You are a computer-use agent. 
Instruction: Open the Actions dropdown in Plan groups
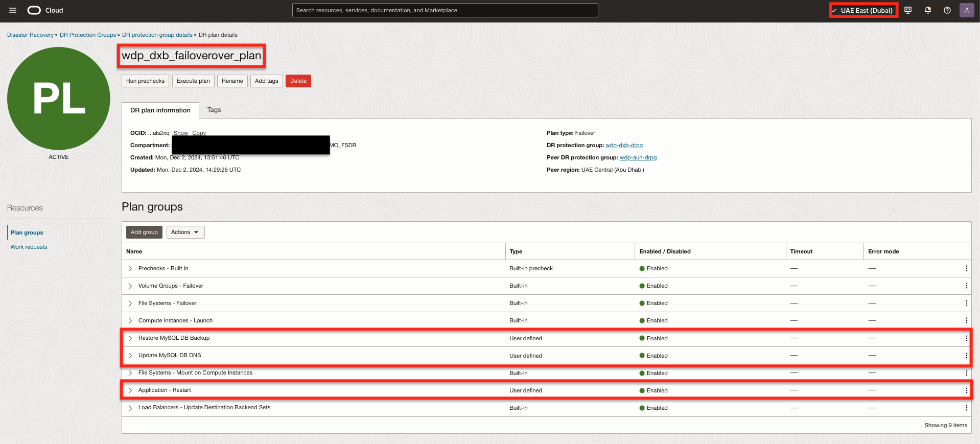(185, 232)
